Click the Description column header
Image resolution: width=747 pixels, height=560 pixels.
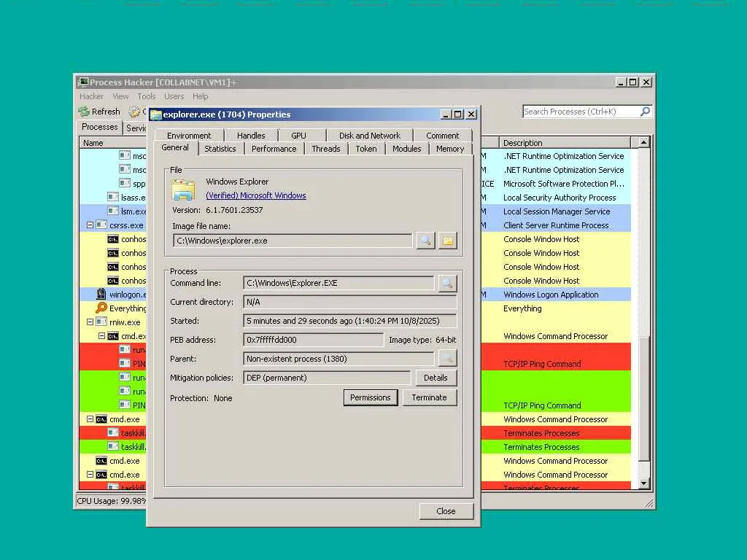pos(565,143)
